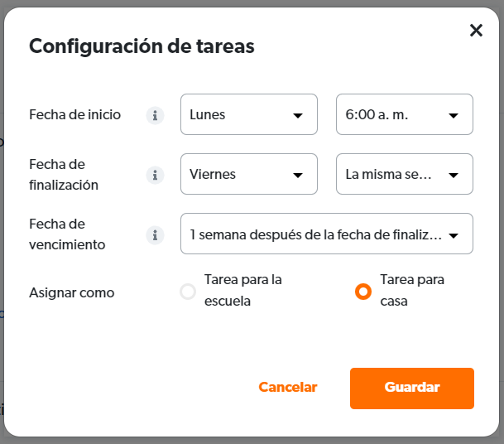Show info for Fecha de vencimiento

[156, 235]
